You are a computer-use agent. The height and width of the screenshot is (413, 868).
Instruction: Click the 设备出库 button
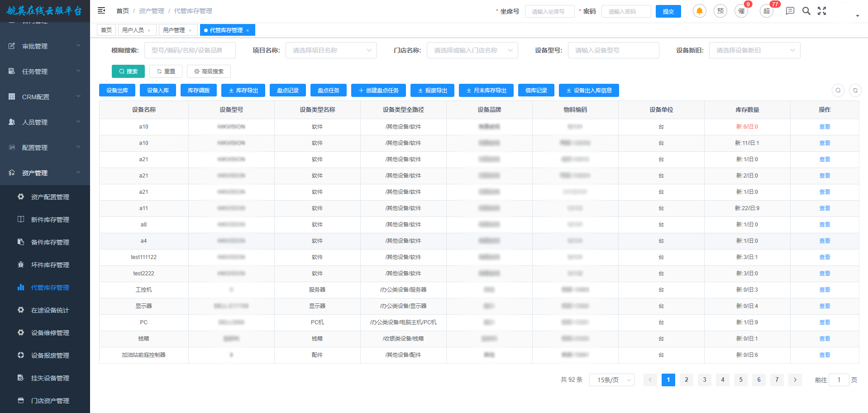117,91
